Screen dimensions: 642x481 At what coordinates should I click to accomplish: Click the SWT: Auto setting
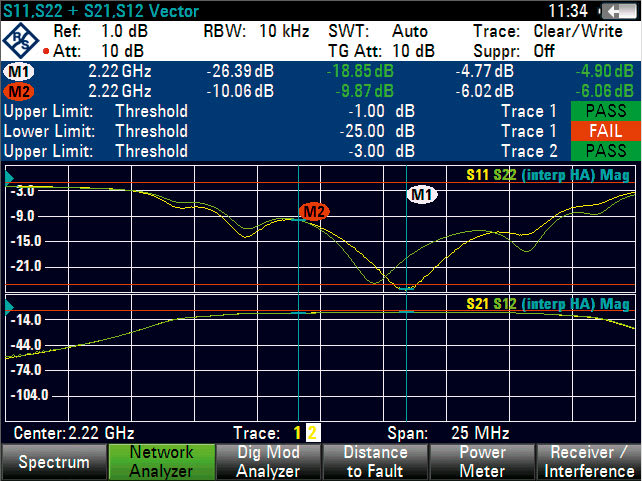pyautogui.click(x=378, y=31)
